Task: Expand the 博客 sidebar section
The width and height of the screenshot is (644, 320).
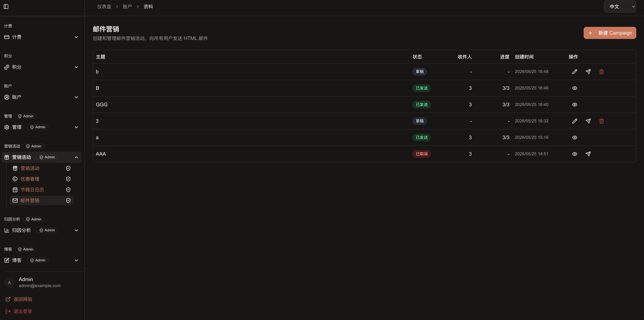Action: coord(76,260)
